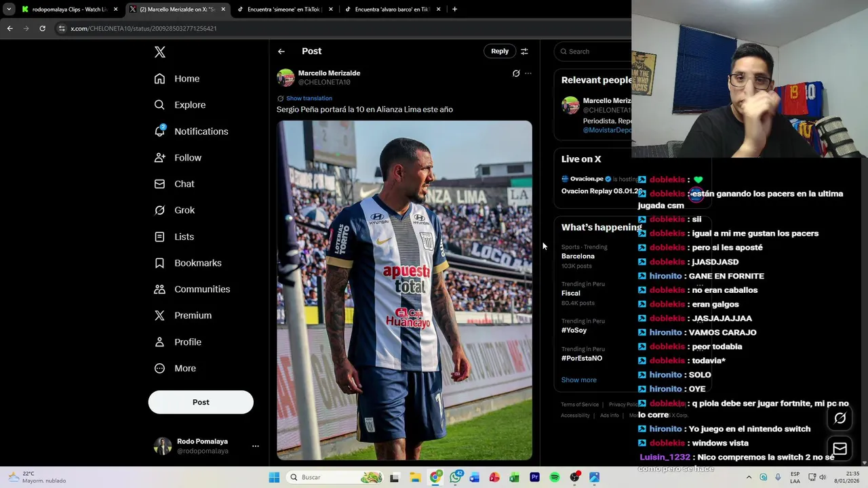The height and width of the screenshot is (488, 868).
Task: Go back with the post header arrow
Action: pyautogui.click(x=281, y=52)
